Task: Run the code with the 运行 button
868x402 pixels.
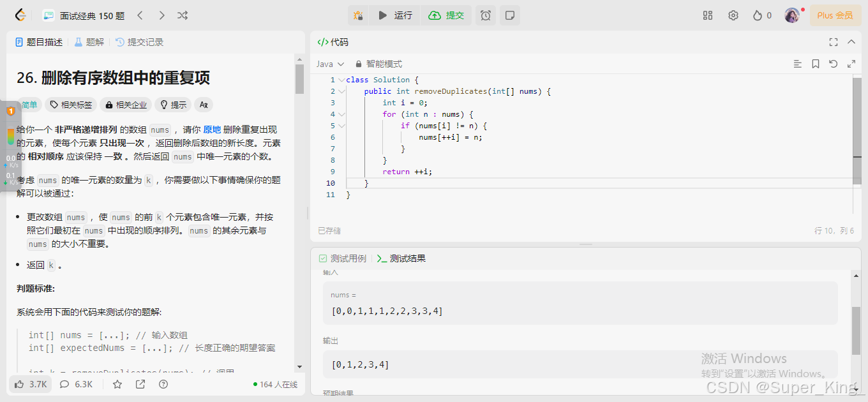Action: tap(395, 16)
